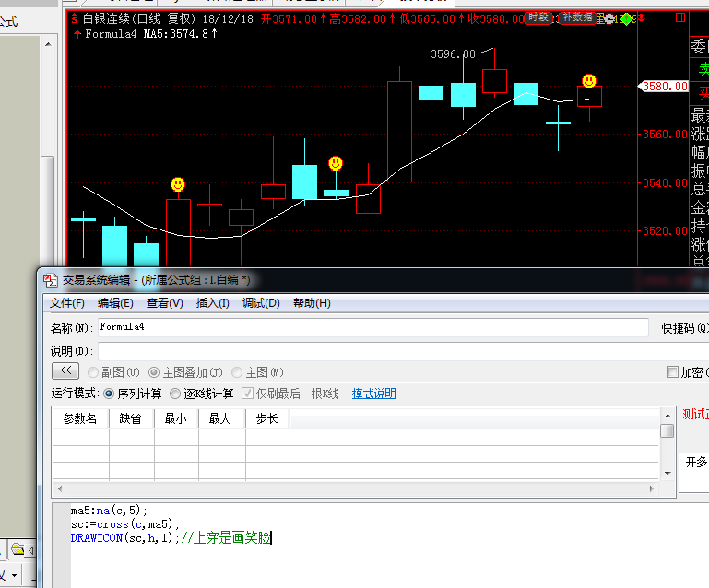Toggle the 仅刷最后一根K线 checkbox
Viewport: 709px width, 588px height.
tap(247, 394)
